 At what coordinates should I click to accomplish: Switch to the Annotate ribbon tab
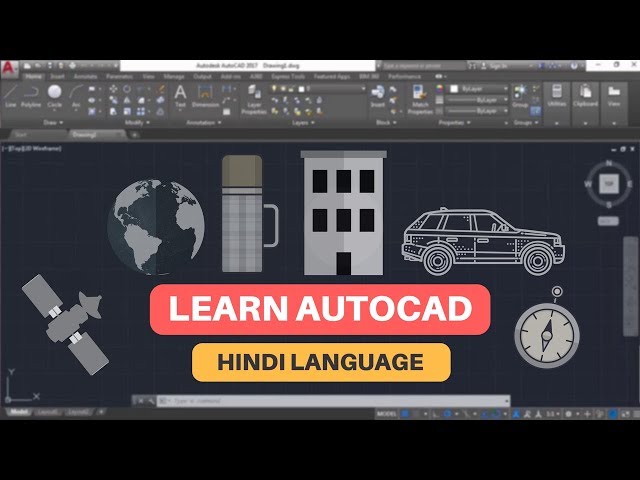(x=85, y=76)
